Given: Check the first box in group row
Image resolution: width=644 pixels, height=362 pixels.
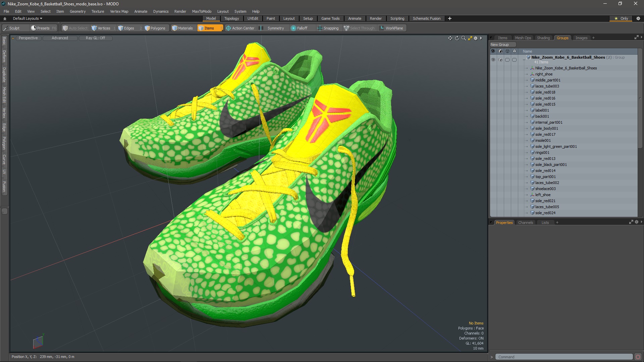Looking at the screenshot, I should coord(507,60).
